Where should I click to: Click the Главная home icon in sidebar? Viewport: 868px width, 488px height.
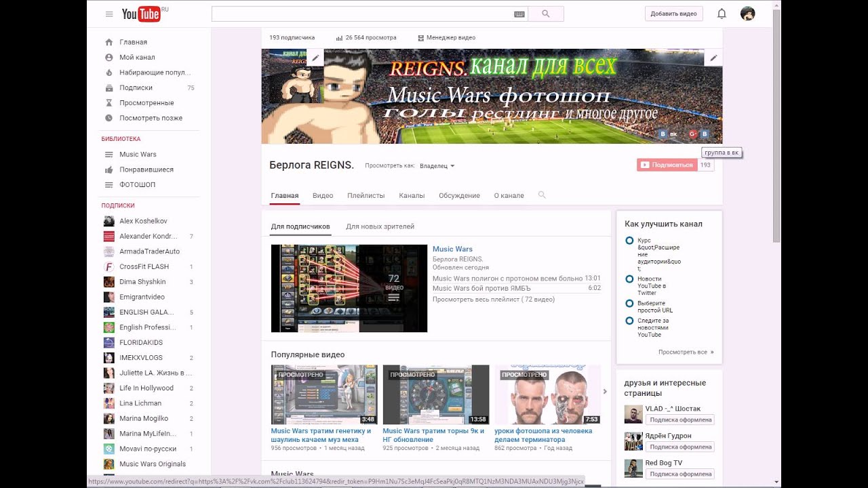point(108,42)
